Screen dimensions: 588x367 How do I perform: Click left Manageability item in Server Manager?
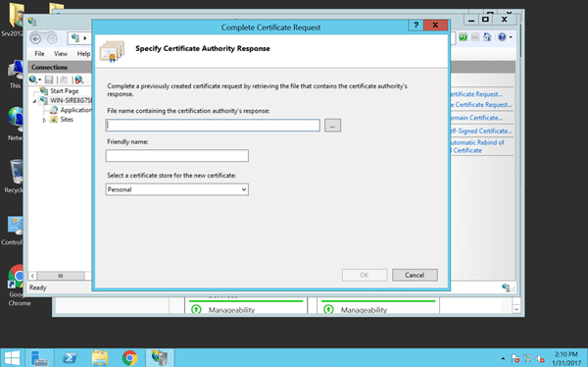click(231, 310)
